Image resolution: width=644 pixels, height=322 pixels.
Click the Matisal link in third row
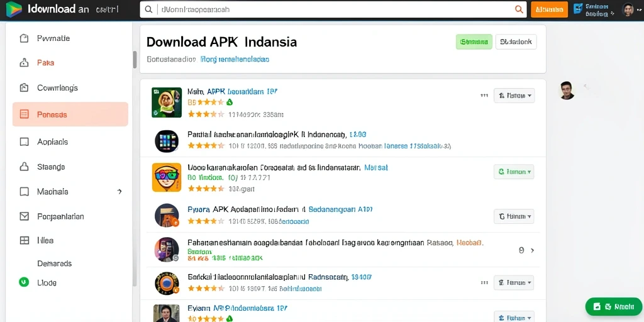coord(376,167)
